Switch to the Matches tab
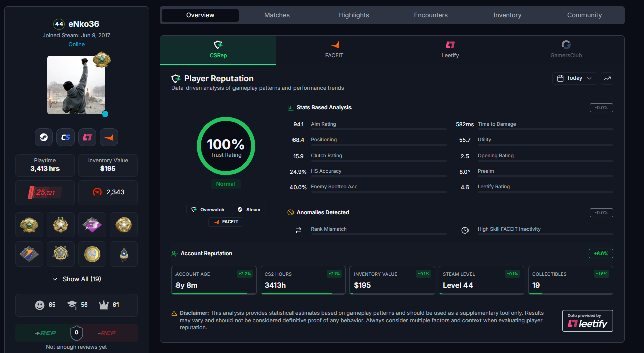The width and height of the screenshot is (644, 353). pos(277,15)
